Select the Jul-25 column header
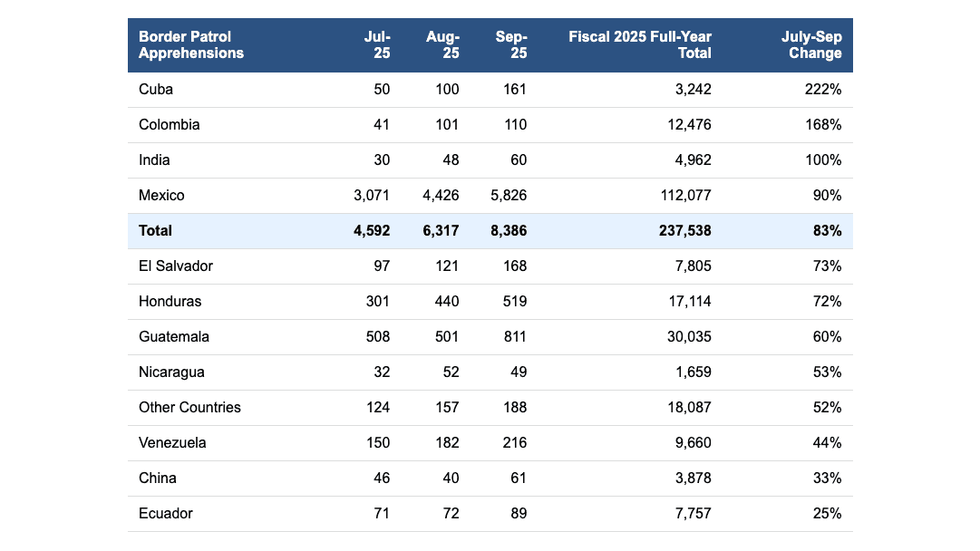980x551 pixels. pyautogui.click(x=377, y=45)
